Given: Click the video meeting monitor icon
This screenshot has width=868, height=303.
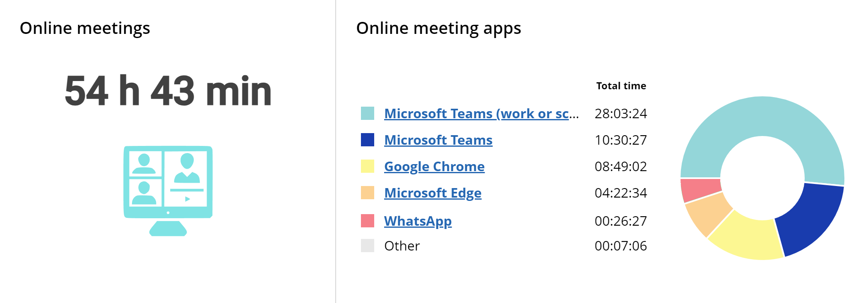Looking at the screenshot, I should pyautogui.click(x=168, y=191).
